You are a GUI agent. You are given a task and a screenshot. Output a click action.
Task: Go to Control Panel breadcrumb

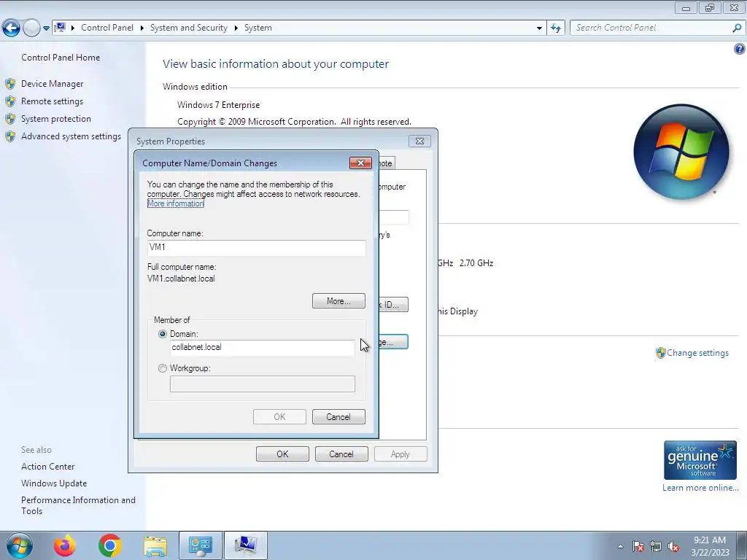point(107,28)
